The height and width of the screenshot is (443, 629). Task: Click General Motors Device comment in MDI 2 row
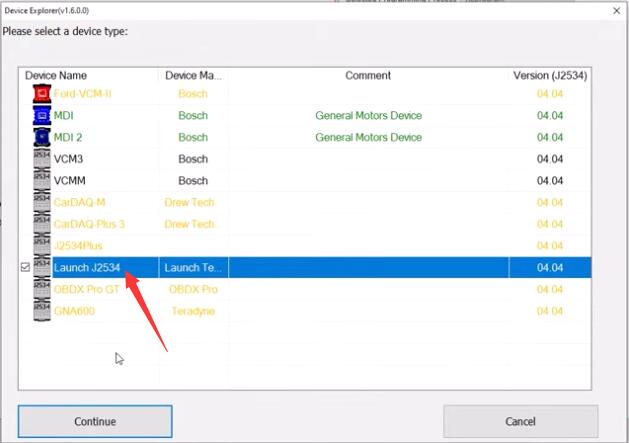click(x=368, y=137)
